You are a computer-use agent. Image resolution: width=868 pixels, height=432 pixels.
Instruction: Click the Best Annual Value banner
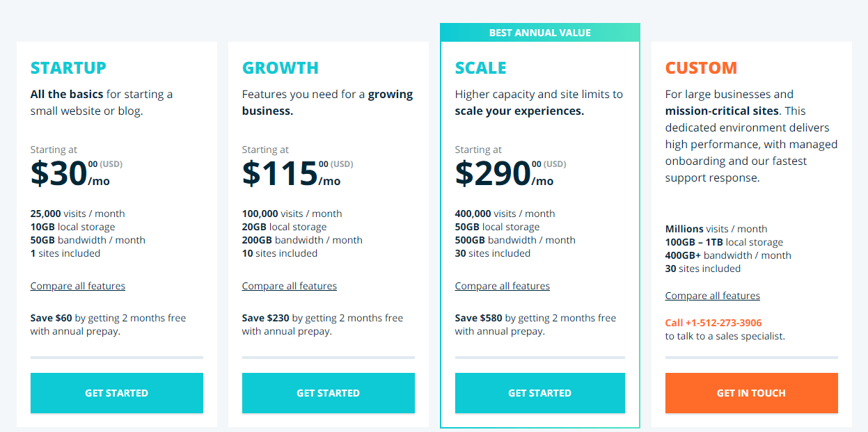[x=540, y=33]
